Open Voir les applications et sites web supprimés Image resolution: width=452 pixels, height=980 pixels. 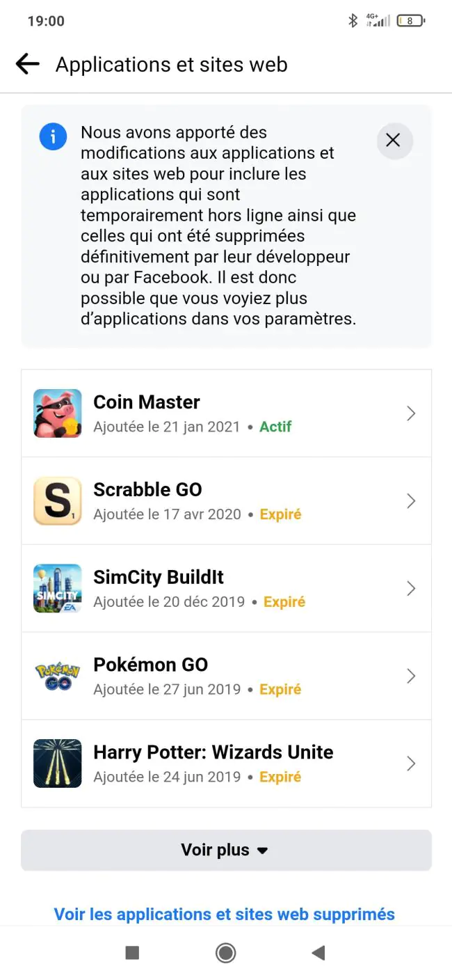click(225, 914)
